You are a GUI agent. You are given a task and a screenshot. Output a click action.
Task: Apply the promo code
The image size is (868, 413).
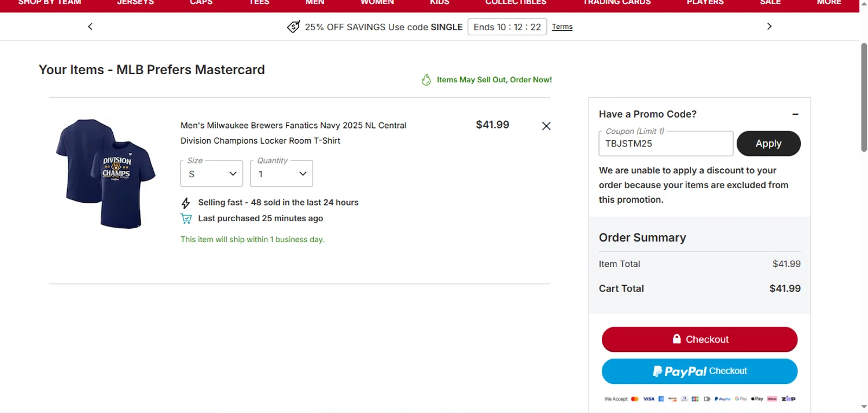point(768,144)
